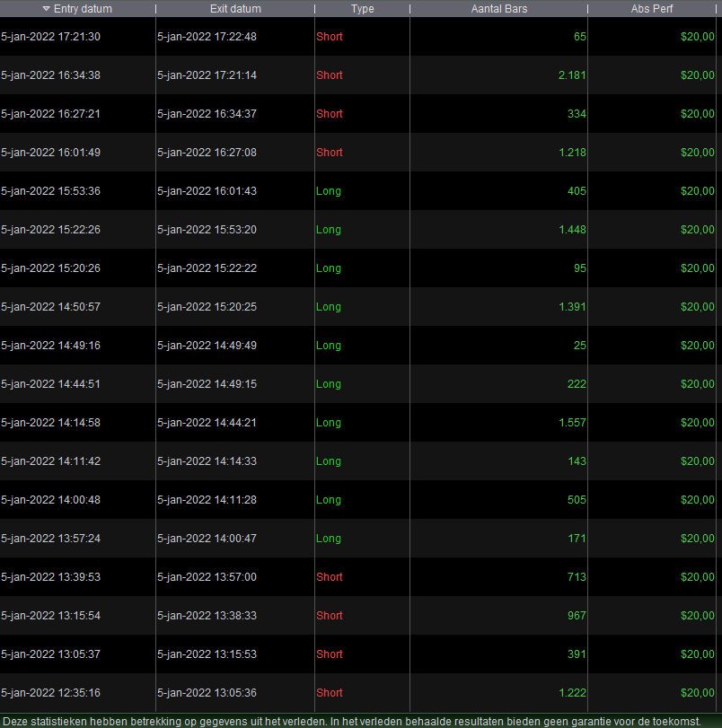Screen dimensions: 722x728
Task: Click bars value 1.448
Action: click(572, 230)
